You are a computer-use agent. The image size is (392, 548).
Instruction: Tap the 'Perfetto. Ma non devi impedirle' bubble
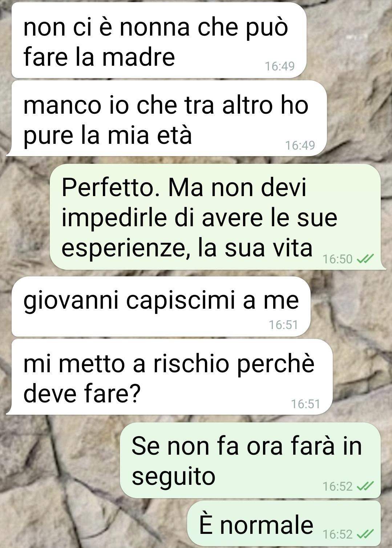[217, 216]
